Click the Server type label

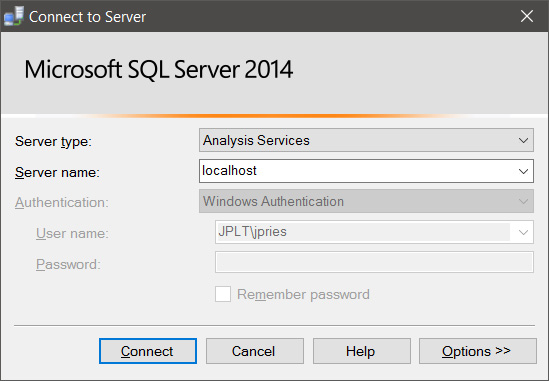tap(53, 141)
